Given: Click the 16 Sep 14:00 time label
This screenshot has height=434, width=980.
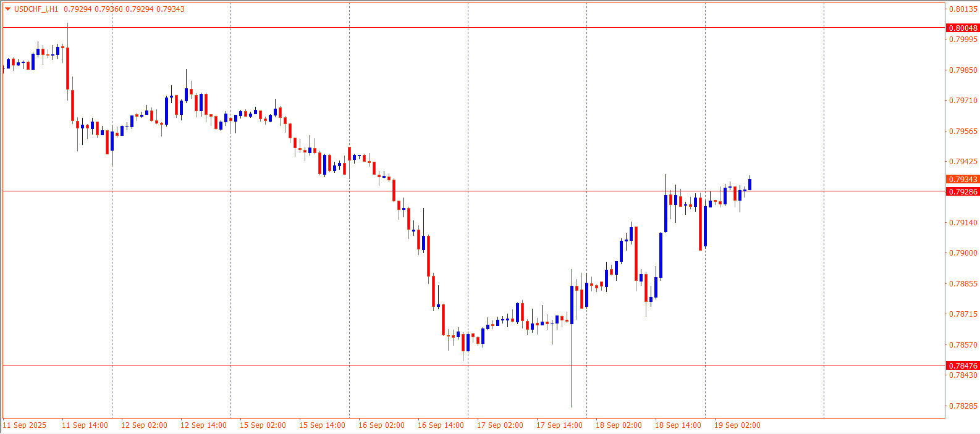Looking at the screenshot, I should click(441, 425).
